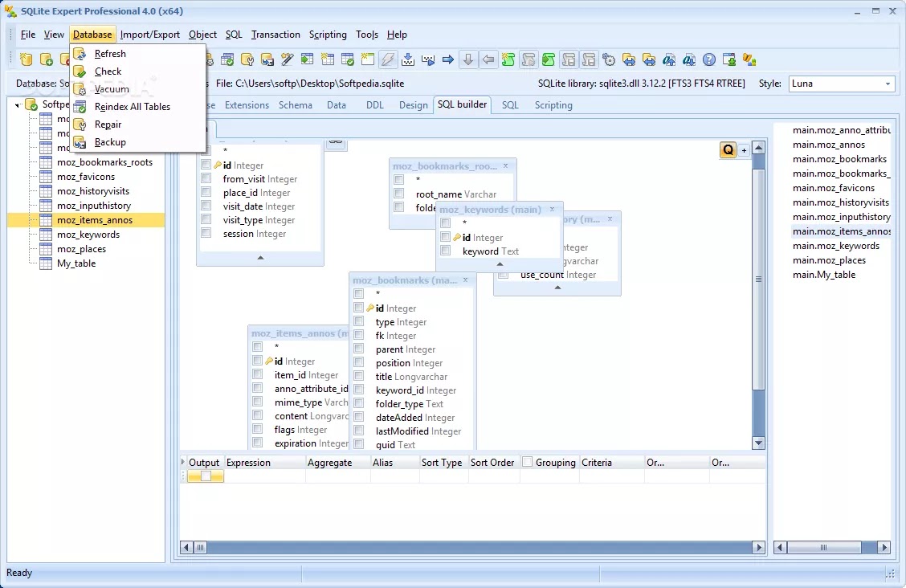Select moz_places table in the tree
The width and height of the screenshot is (906, 588).
point(81,249)
